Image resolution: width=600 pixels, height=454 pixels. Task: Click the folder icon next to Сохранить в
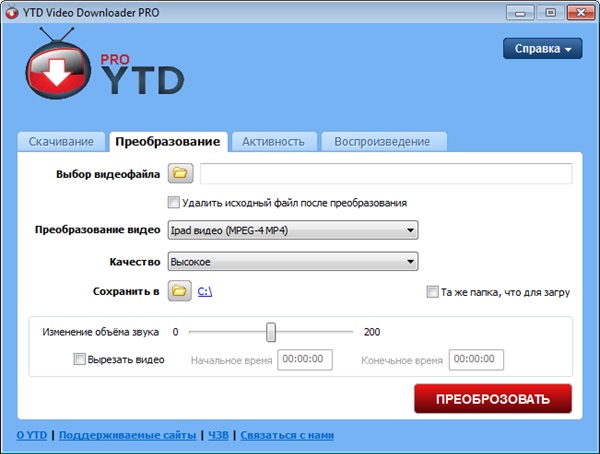(x=179, y=291)
